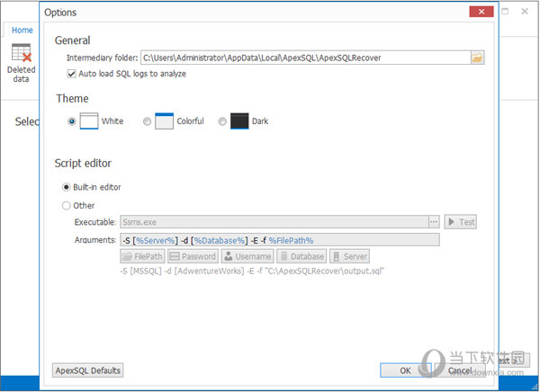540x392 pixels.
Task: Choose the Other script editor option
Action: (x=66, y=206)
